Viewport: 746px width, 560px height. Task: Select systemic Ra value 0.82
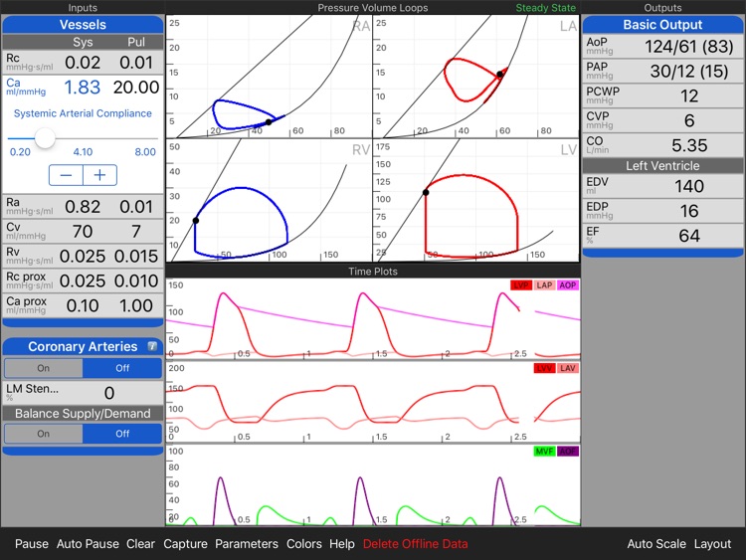coord(83,207)
